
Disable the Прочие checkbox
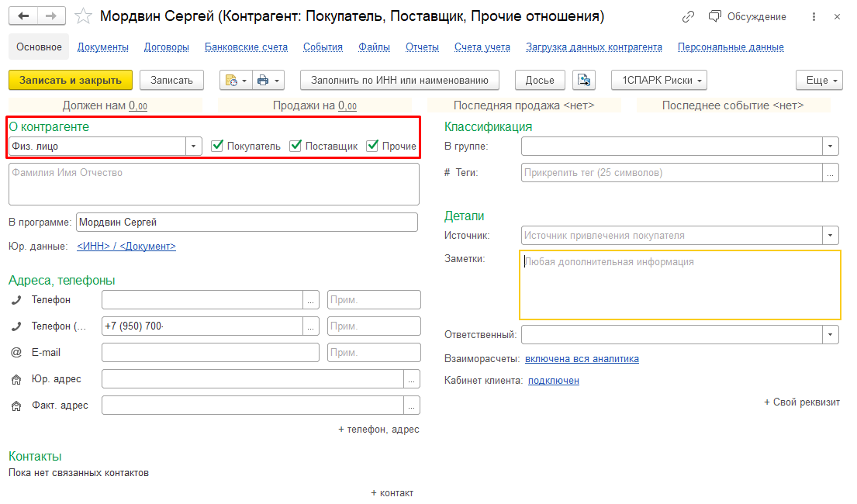[x=373, y=146]
